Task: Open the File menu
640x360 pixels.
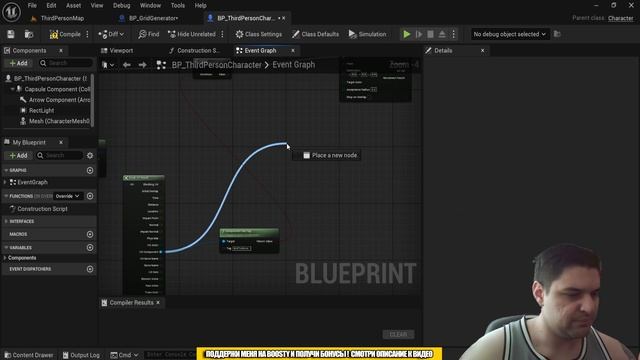Action: click(x=32, y=5)
